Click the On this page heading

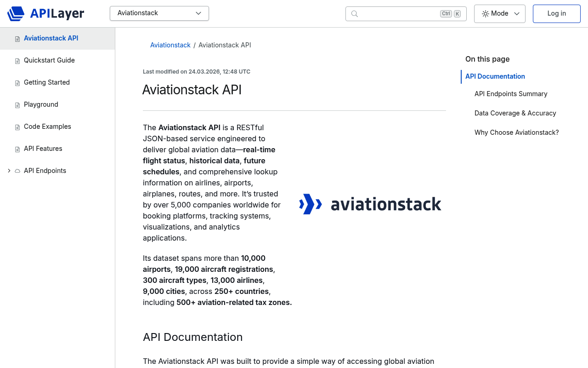point(487,59)
